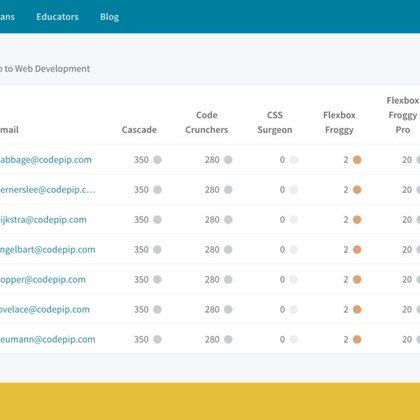The image size is (420, 420).
Task: Open the babbage@codepip.com email link
Action: [x=46, y=160]
